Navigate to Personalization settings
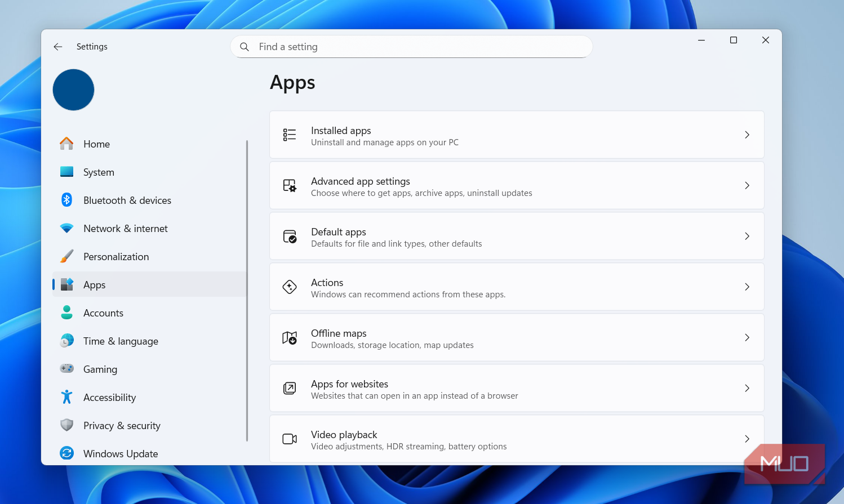The image size is (844, 504). click(149, 256)
